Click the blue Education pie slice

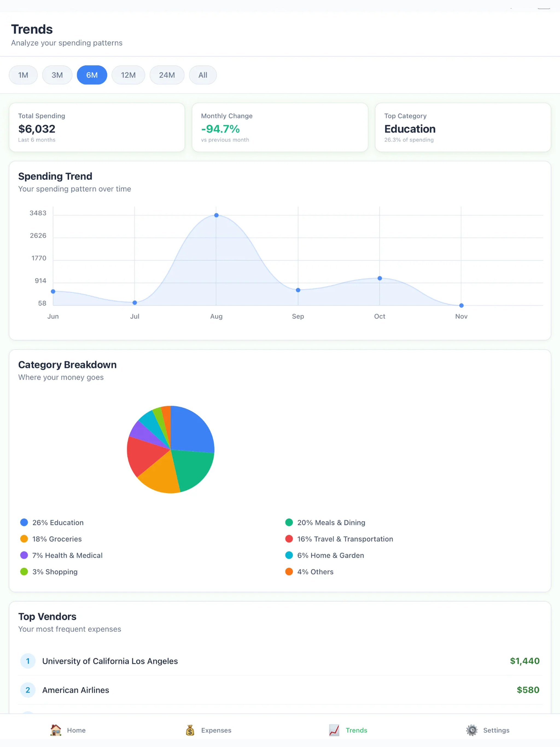pos(191,431)
